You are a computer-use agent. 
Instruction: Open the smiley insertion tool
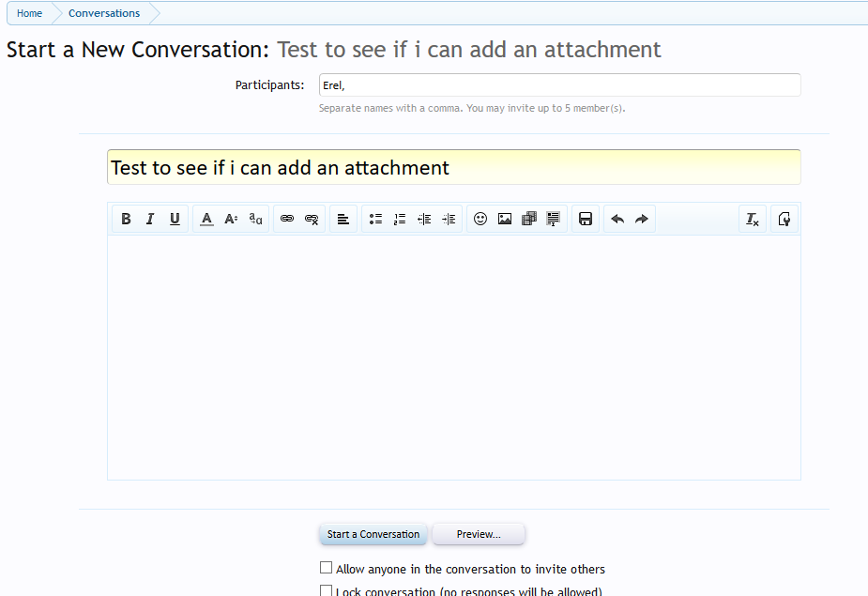pos(480,219)
